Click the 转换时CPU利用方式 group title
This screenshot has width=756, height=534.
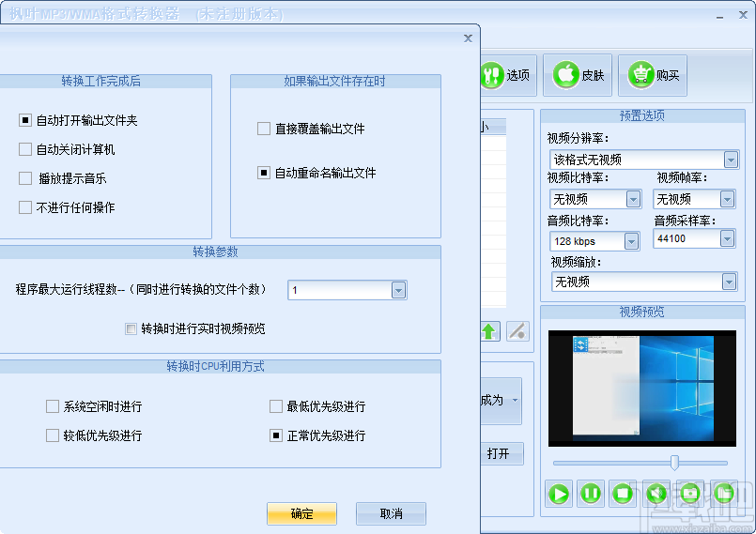(215, 366)
